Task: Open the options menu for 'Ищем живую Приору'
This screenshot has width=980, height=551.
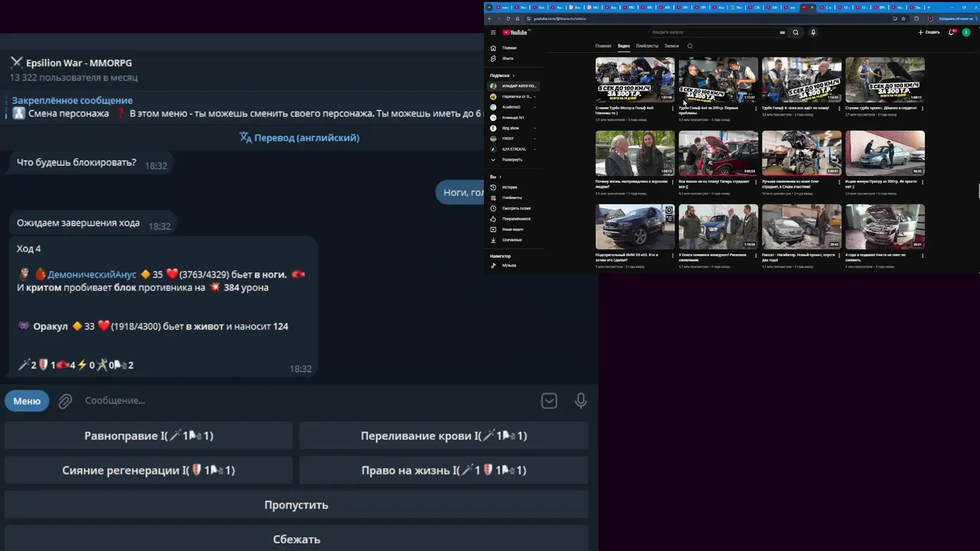Action: [x=922, y=182]
